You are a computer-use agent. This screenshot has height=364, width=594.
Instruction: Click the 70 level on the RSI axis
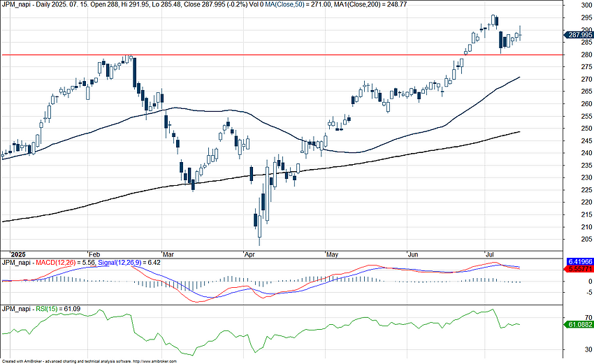tap(588, 318)
